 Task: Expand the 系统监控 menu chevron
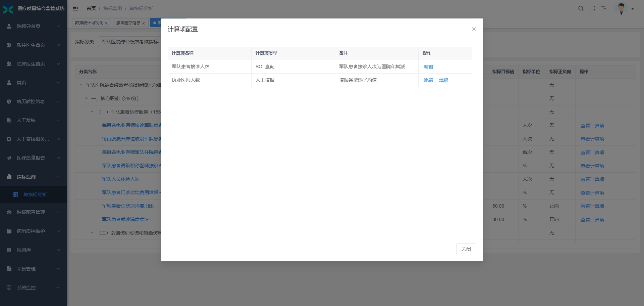[58, 288]
